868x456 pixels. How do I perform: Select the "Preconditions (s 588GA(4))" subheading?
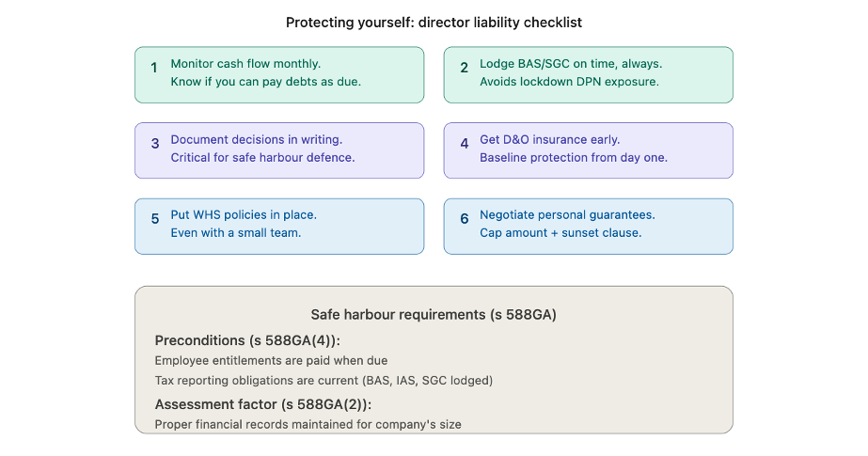[x=247, y=340]
